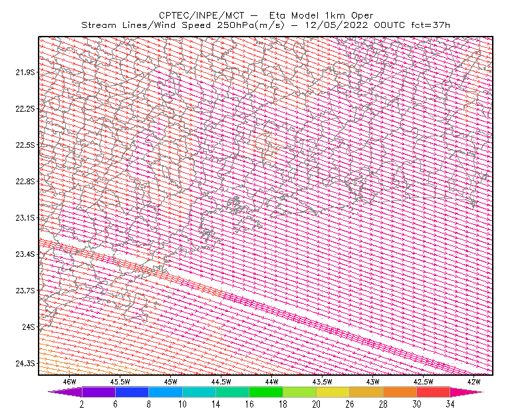Click the Stream Lines/Wind Speed subtitle
The width and height of the screenshot is (532, 411).
tap(265, 25)
